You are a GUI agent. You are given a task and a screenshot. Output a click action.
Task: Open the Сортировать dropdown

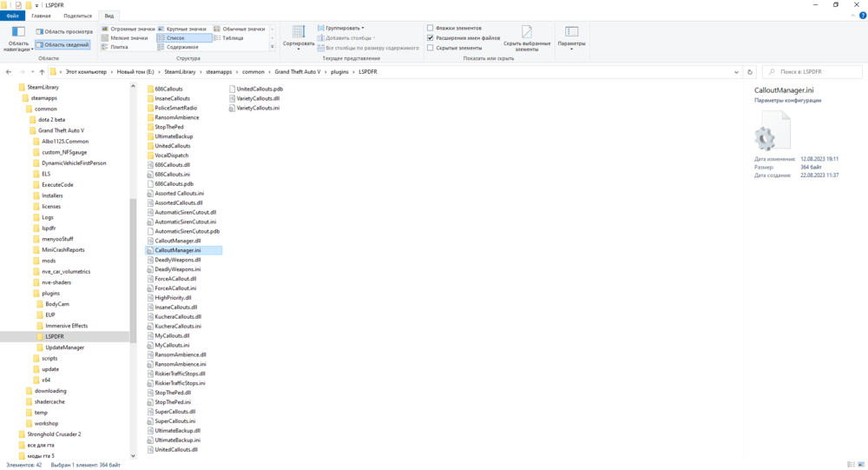pyautogui.click(x=299, y=37)
